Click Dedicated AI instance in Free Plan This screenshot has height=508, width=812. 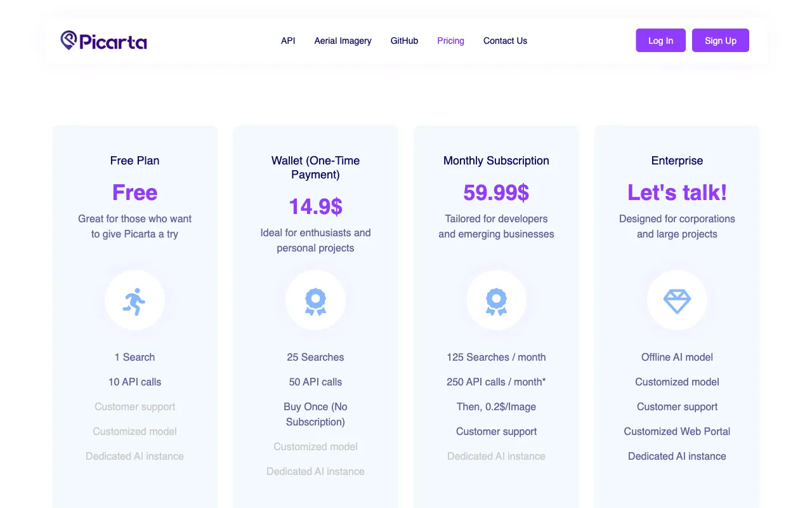point(134,456)
